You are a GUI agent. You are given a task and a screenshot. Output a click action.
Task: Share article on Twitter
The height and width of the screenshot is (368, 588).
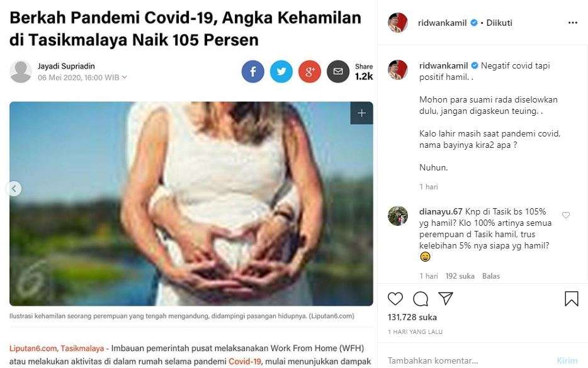pos(281,72)
